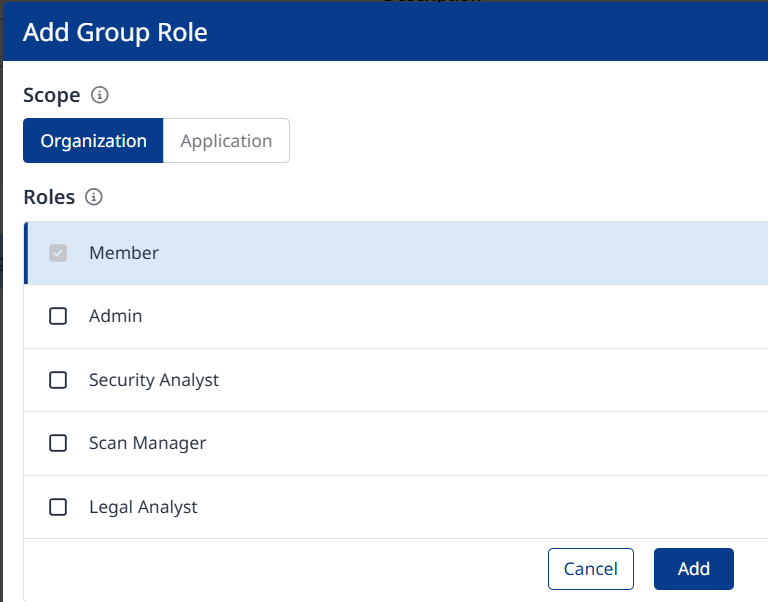Click the Scope section heading

click(51, 96)
